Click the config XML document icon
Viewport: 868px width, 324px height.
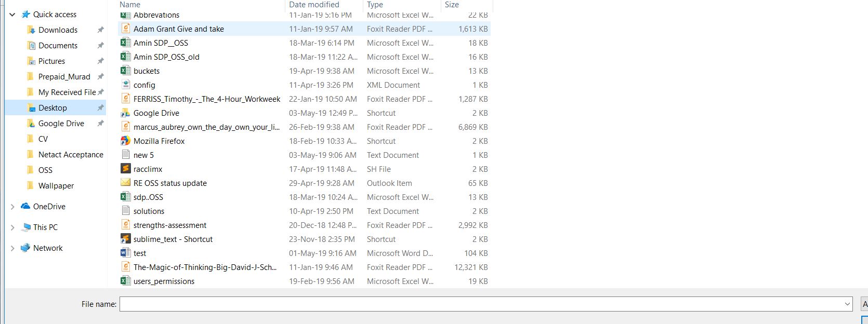[125, 85]
